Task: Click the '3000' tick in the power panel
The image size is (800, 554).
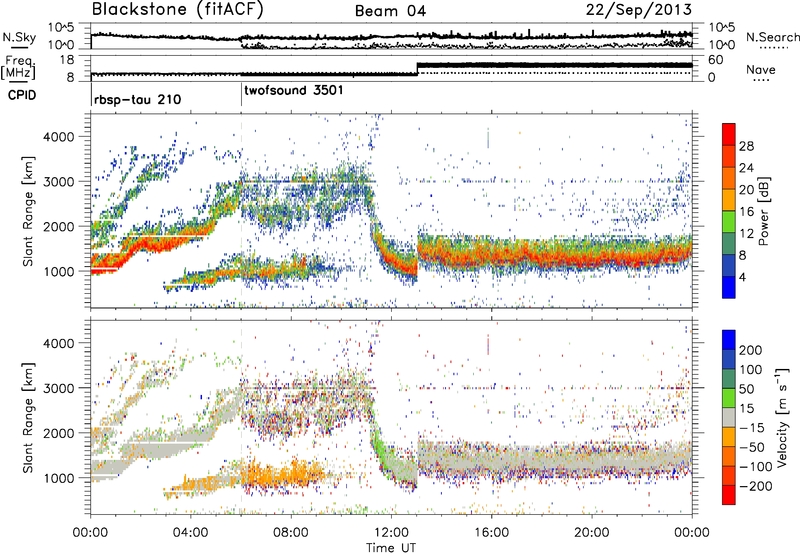Action: click(x=58, y=182)
